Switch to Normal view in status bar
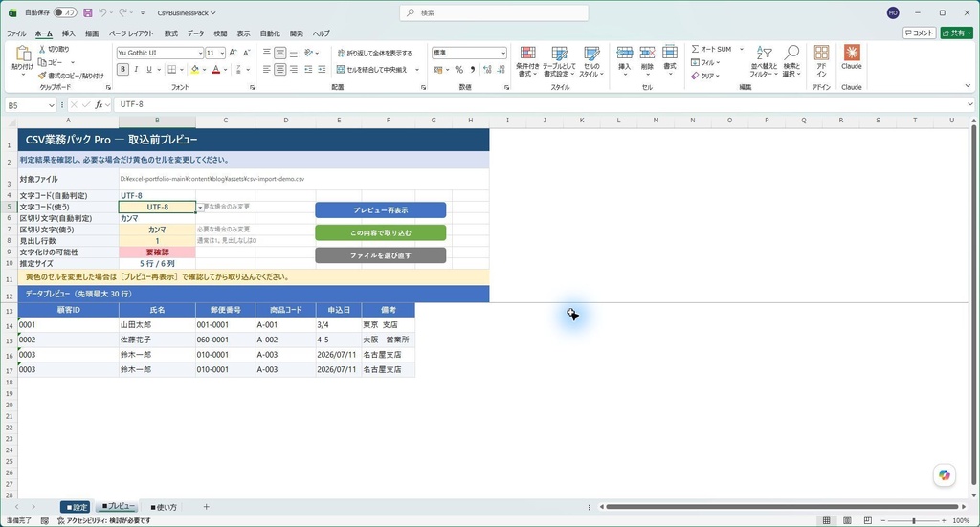This screenshot has height=527, width=980. tap(826, 520)
